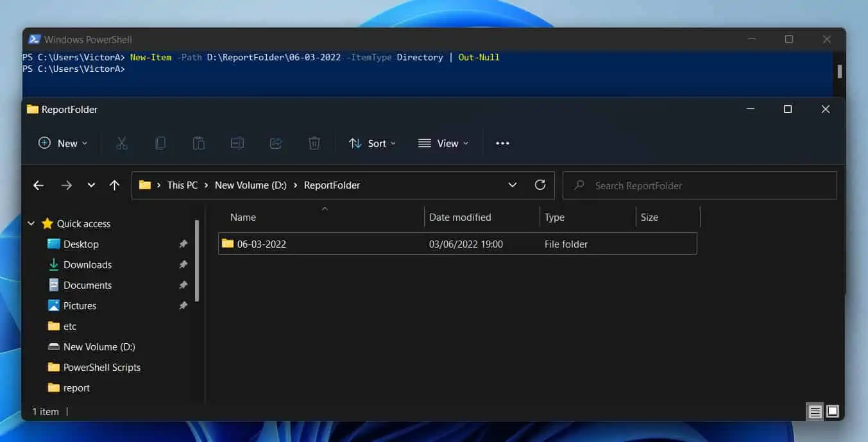Go back with the left arrow

coord(38,185)
